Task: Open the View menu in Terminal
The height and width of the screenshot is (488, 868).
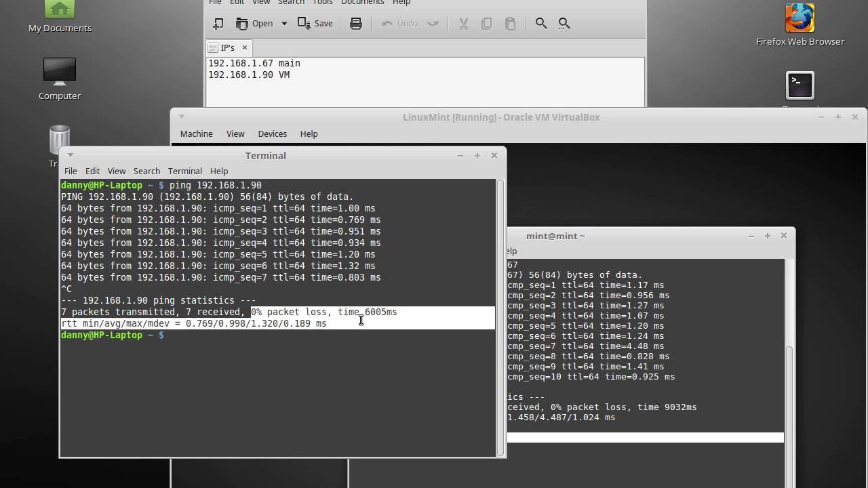Action: [117, 171]
